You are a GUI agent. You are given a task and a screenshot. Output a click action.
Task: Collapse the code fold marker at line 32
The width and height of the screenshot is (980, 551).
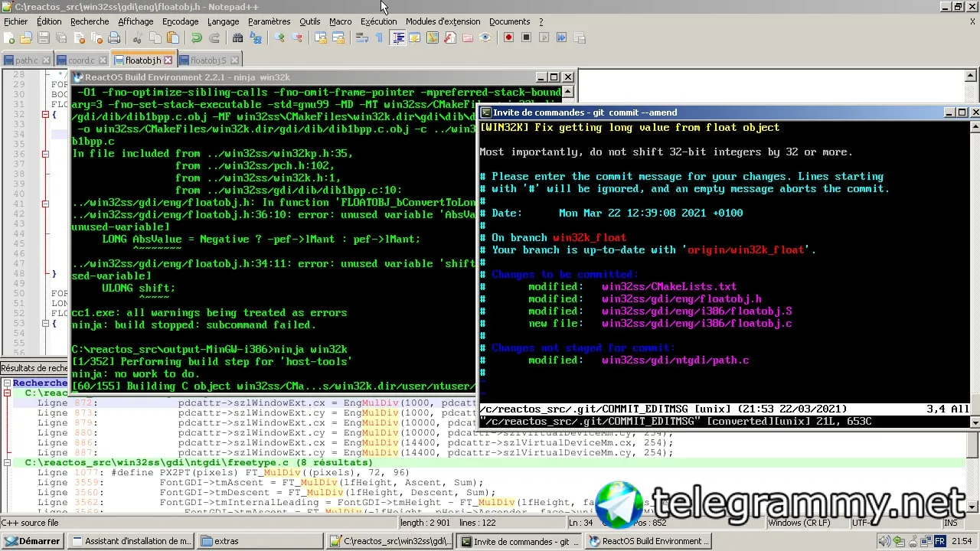coord(45,115)
